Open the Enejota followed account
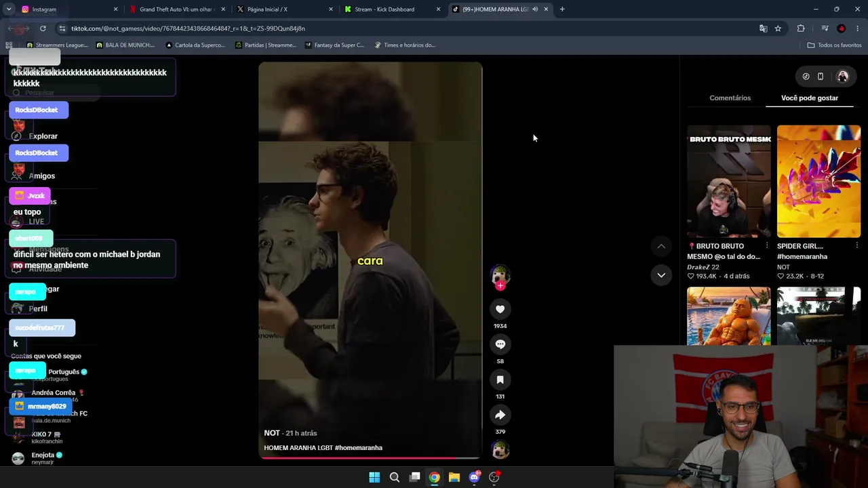 [x=43, y=458]
